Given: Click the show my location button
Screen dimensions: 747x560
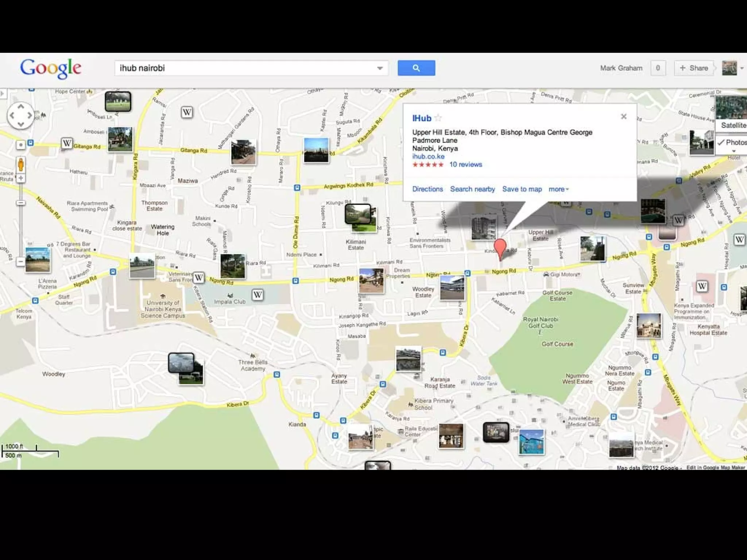Looking at the screenshot, I should click(x=21, y=145).
